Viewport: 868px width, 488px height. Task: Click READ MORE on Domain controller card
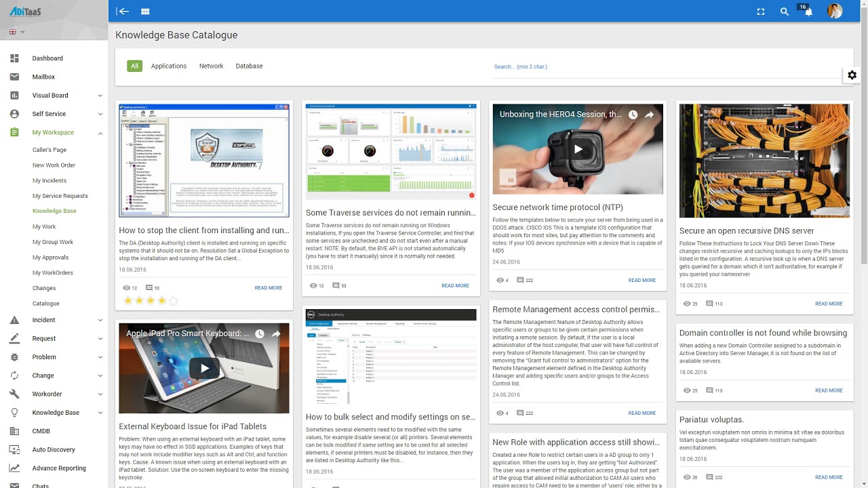pos(829,390)
